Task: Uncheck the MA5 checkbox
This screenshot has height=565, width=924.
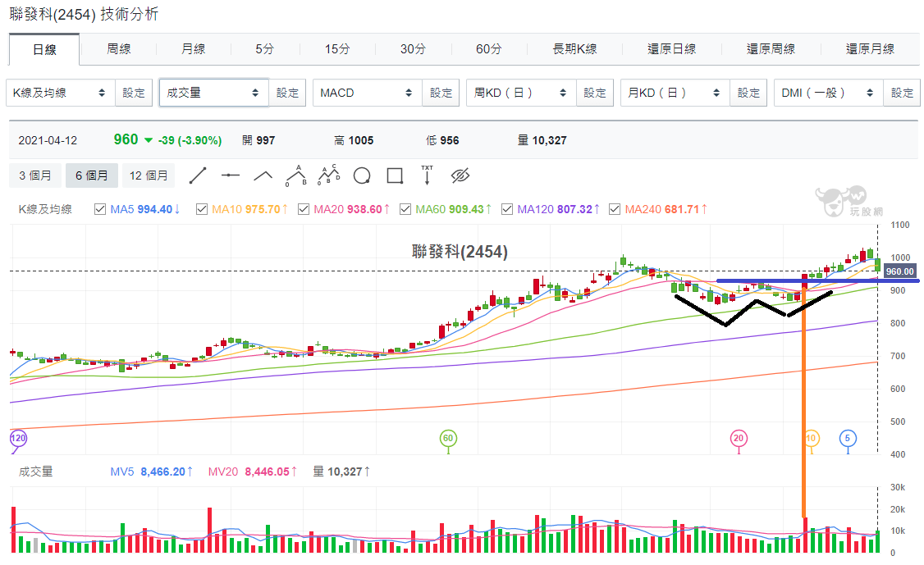Action: (x=100, y=209)
